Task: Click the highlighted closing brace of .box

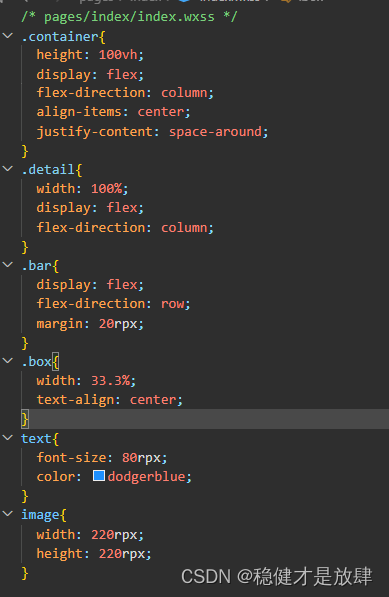Action: [x=25, y=419]
